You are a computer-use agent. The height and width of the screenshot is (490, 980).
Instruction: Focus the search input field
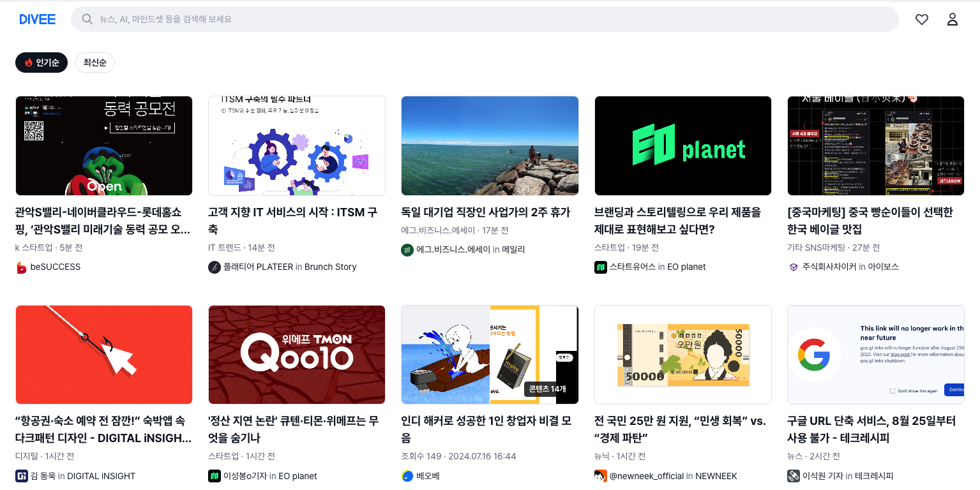click(485, 19)
